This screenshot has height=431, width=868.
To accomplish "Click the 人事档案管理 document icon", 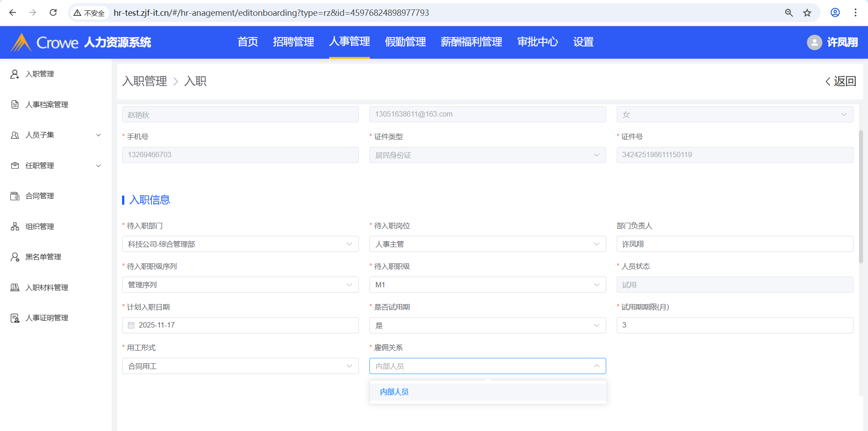I will pyautogui.click(x=15, y=104).
